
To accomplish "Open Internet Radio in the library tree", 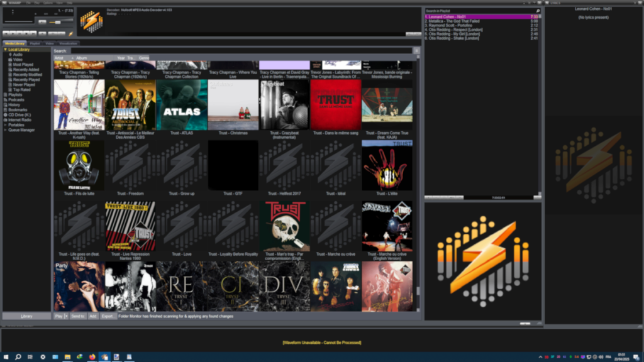I will [x=19, y=120].
